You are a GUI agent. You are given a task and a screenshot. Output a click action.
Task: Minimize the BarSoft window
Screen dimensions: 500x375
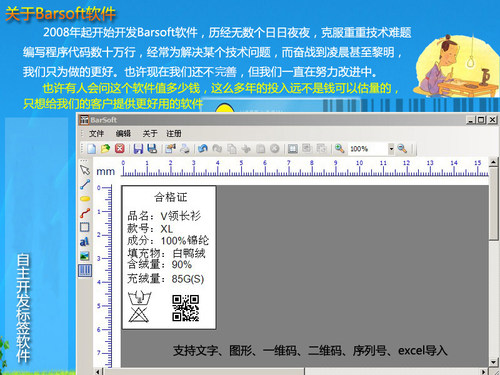(x=470, y=120)
